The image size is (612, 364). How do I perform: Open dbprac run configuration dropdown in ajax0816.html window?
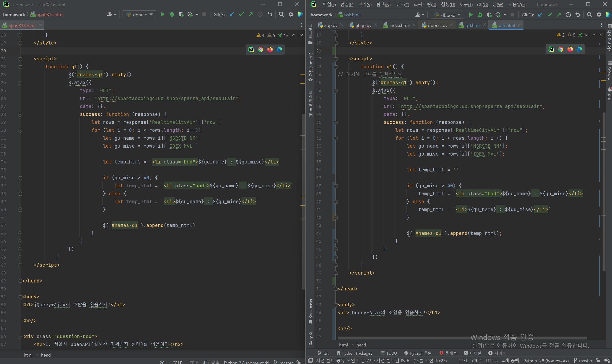[139, 14]
